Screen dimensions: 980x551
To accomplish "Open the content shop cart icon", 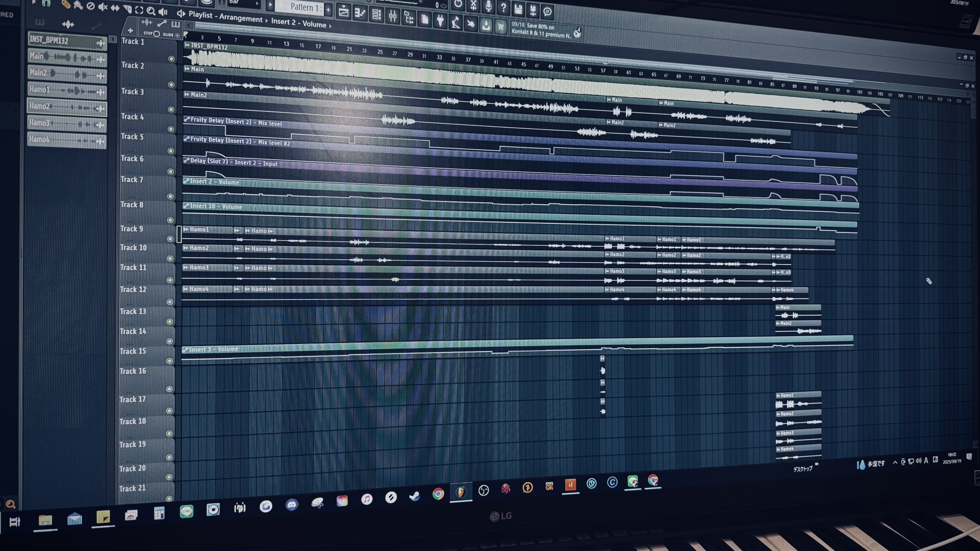I will [501, 27].
